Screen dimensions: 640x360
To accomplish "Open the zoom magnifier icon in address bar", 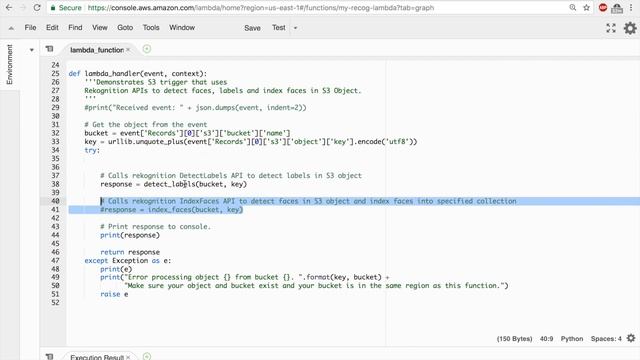I will pyautogui.click(x=573, y=8).
